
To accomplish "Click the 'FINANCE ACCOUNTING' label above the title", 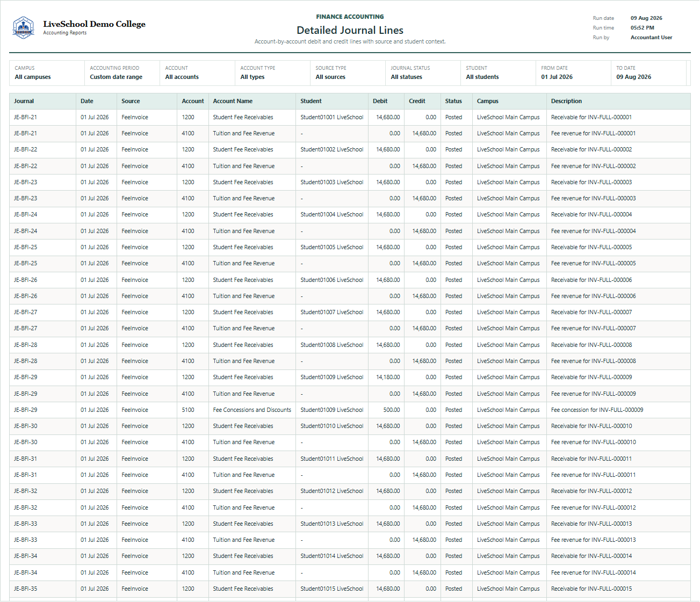I will (350, 17).
